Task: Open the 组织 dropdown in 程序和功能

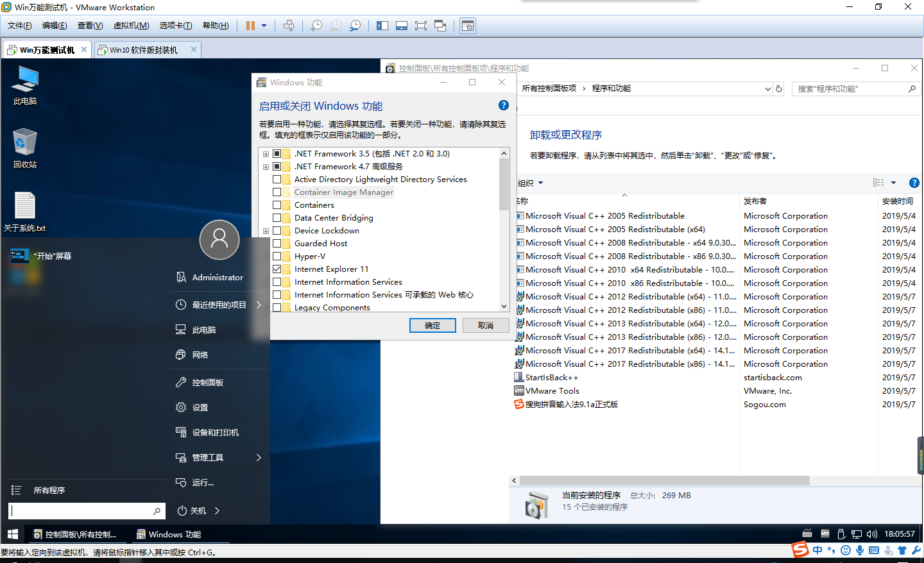Action: pos(531,183)
